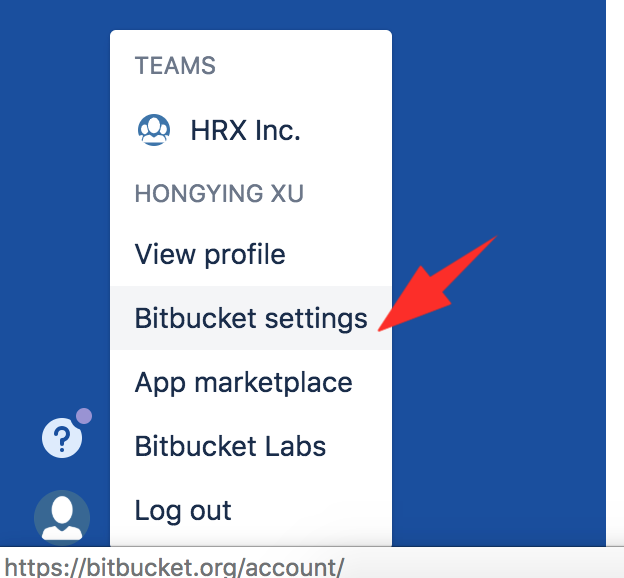
Task: Choose Bitbucket settings in the menu
Action: [251, 318]
